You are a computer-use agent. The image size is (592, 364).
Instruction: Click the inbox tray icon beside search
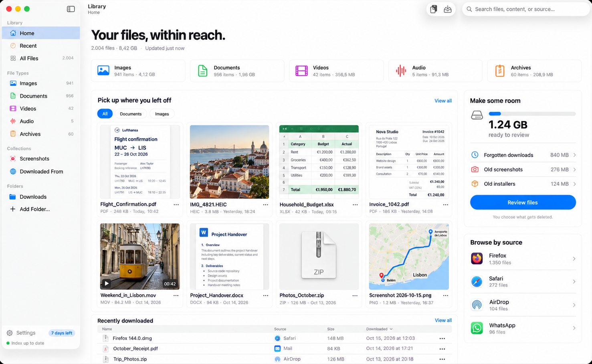[x=448, y=9]
